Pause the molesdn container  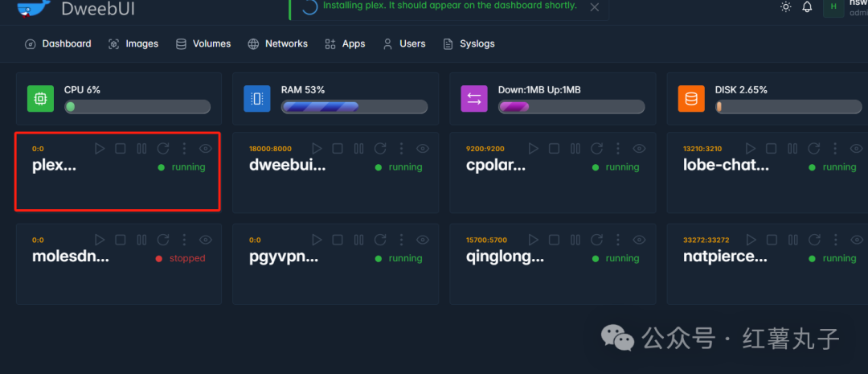tap(141, 240)
